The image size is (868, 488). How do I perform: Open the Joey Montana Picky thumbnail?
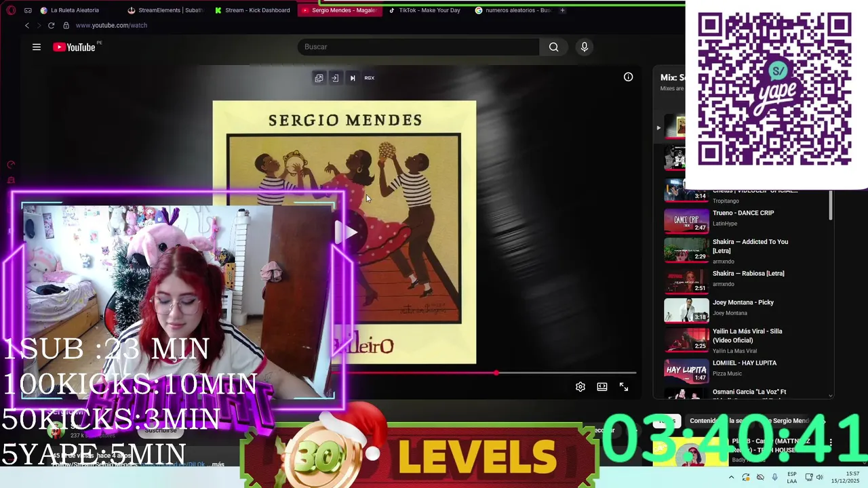pyautogui.click(x=686, y=310)
